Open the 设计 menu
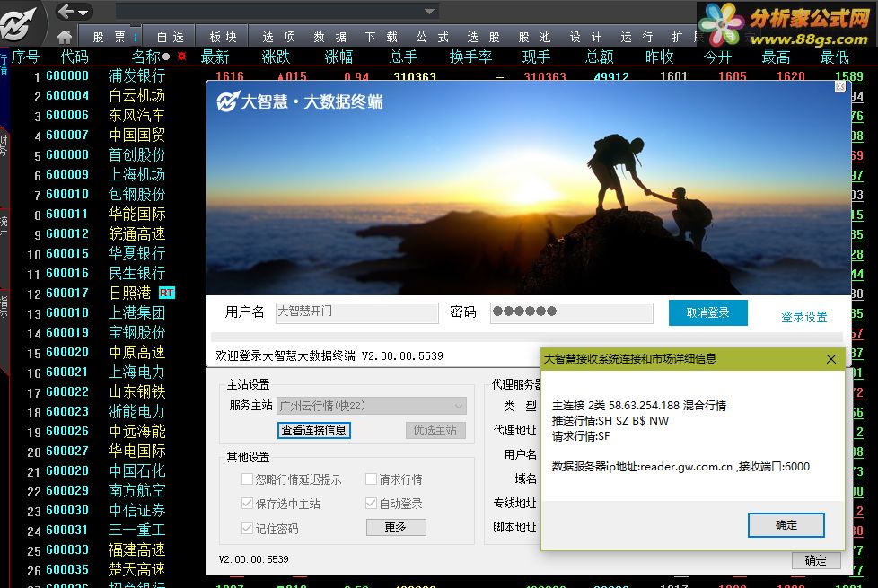 click(586, 37)
